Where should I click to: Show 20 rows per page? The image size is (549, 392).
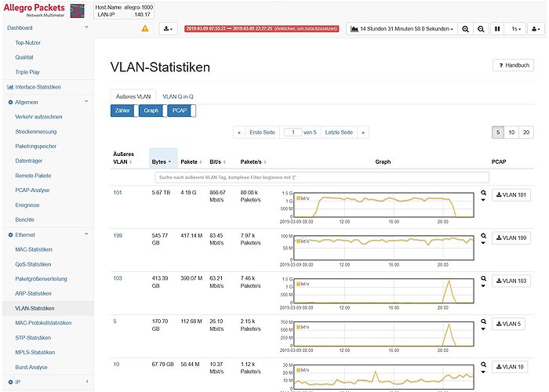(526, 132)
